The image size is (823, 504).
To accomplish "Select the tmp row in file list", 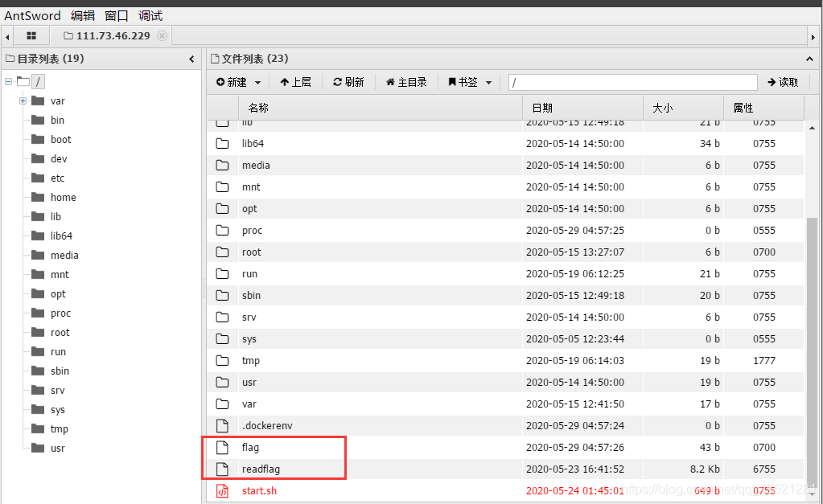I will click(x=505, y=360).
